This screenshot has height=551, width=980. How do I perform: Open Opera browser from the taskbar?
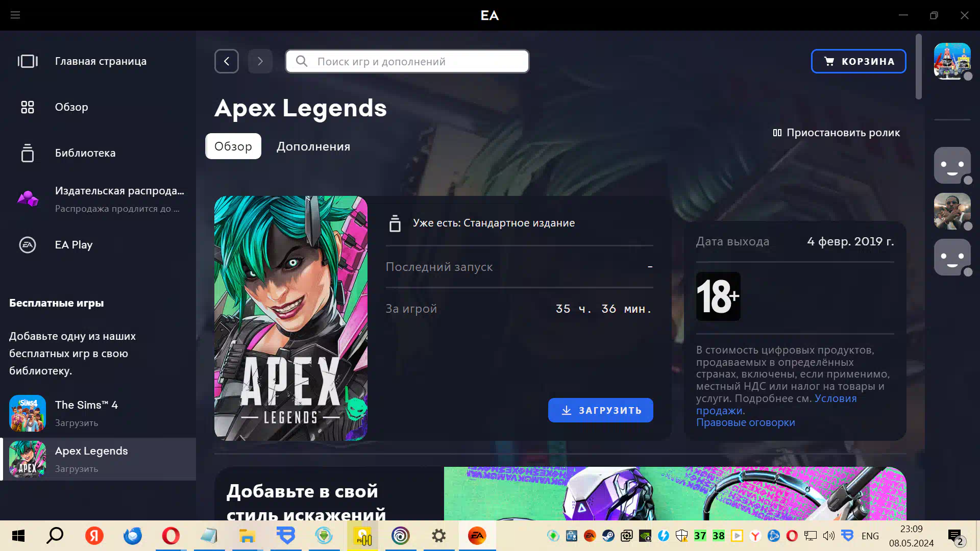[x=170, y=536]
